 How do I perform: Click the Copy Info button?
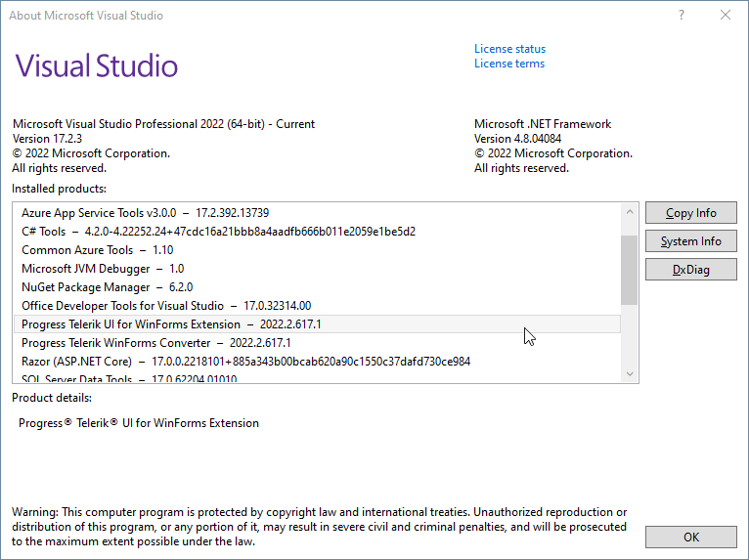coord(690,213)
